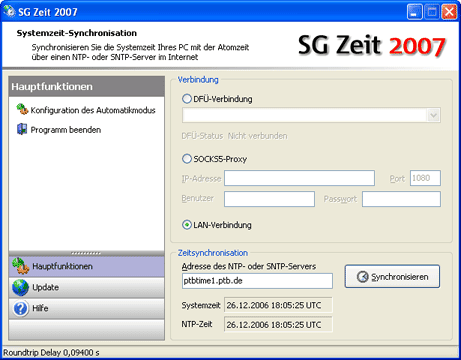The image size is (461, 360).
Task: Switch to the Hauptfunktionen sidebar tab
Action: coord(87,266)
